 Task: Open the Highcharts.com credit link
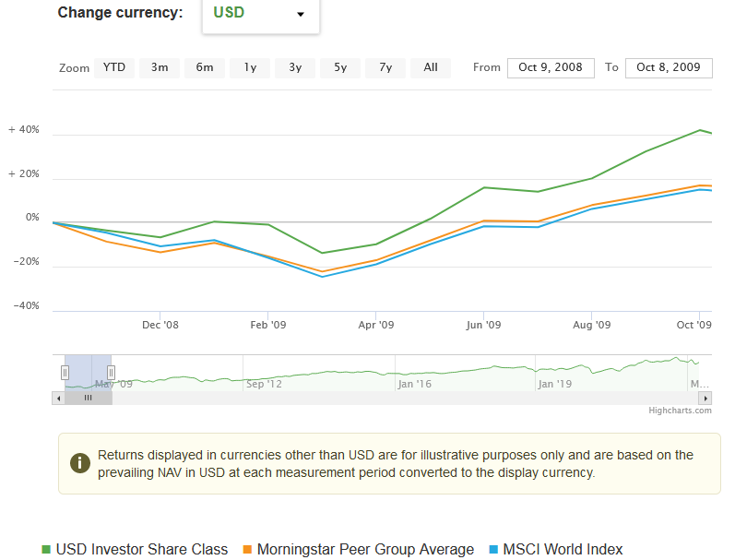[x=681, y=411]
